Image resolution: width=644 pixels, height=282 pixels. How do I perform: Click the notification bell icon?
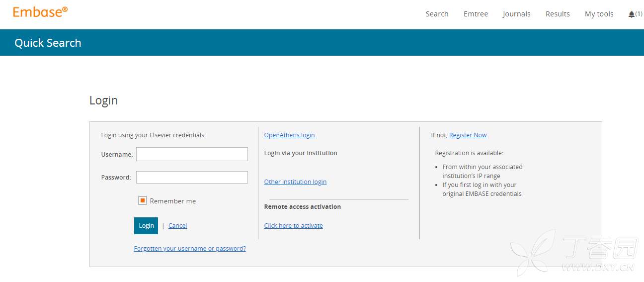pyautogui.click(x=632, y=14)
